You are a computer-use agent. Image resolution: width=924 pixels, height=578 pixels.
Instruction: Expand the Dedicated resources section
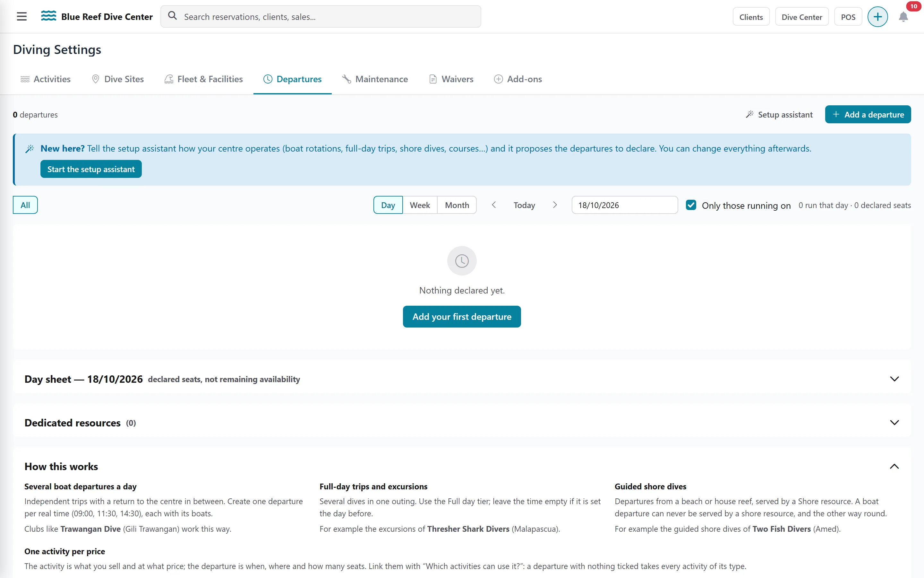894,422
